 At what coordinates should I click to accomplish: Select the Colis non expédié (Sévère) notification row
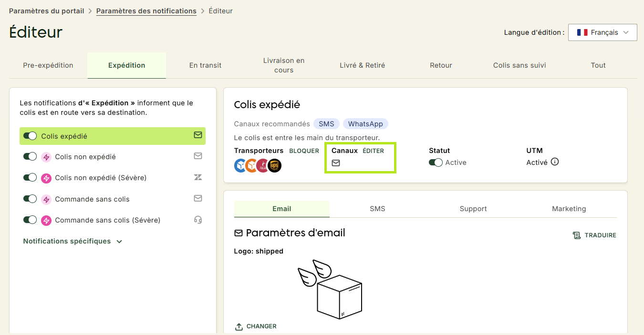[x=113, y=178]
